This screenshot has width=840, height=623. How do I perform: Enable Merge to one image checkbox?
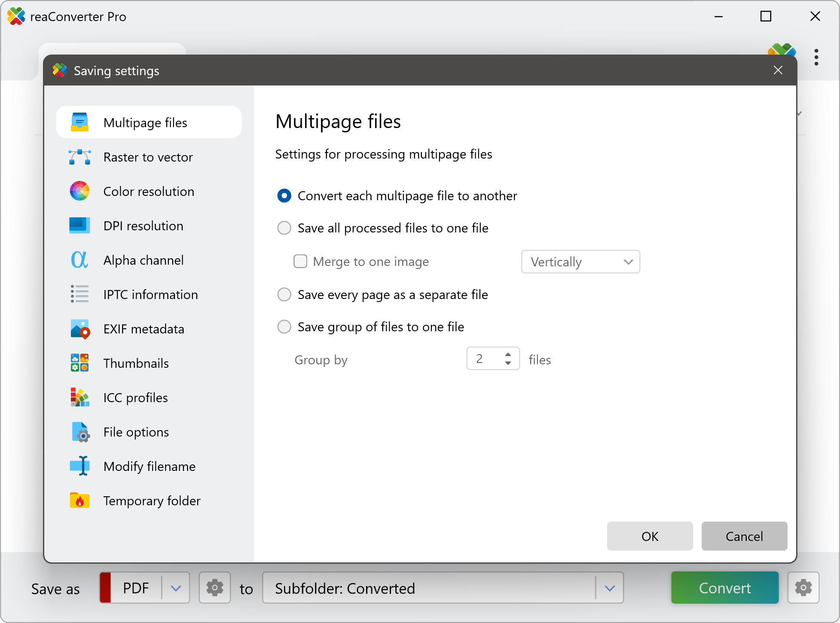300,262
